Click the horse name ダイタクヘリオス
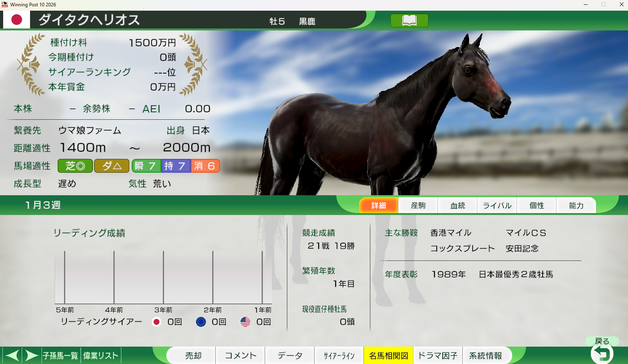 89,20
